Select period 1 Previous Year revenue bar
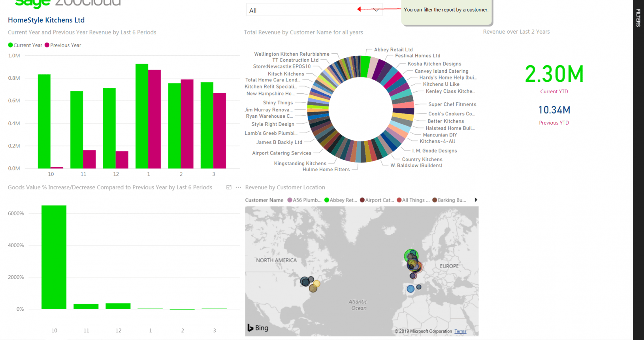Screen dimensions: 644x340 pos(154,119)
